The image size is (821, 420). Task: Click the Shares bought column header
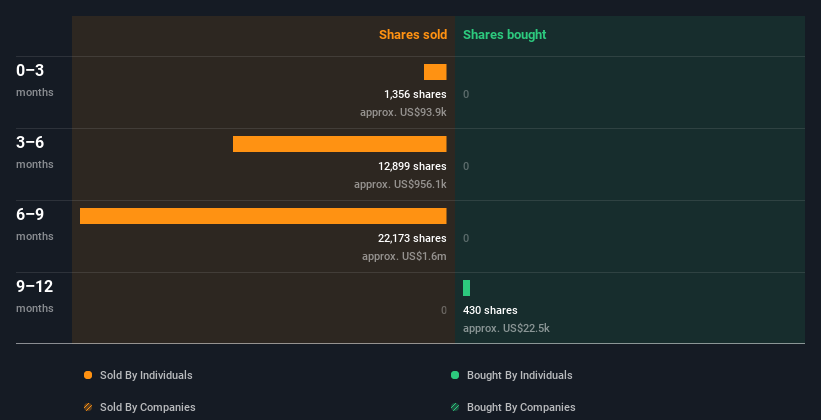[505, 35]
